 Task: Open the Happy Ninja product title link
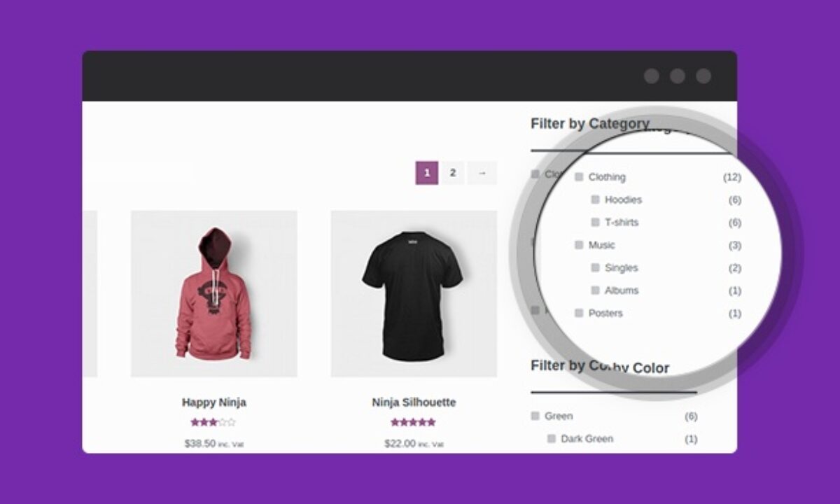pos(214,402)
